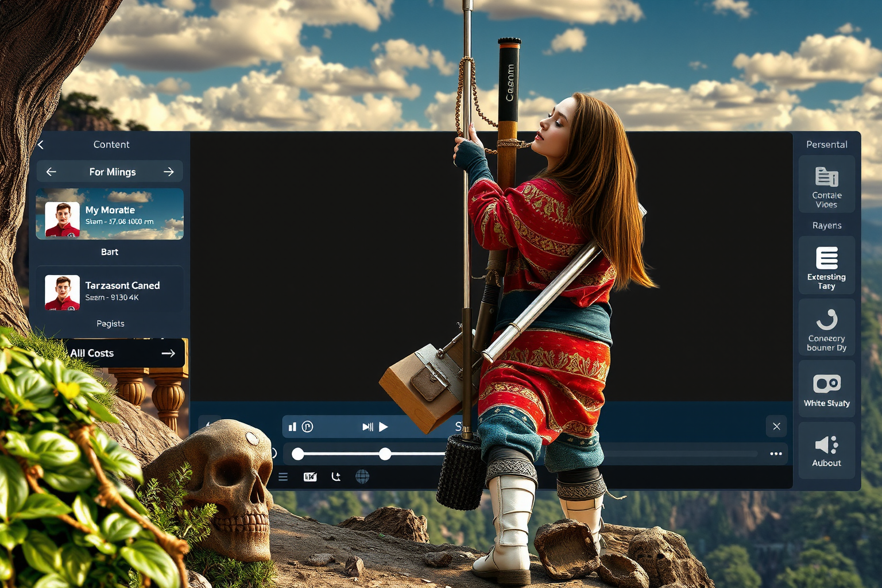882x588 pixels.
Task: Expand All Costs with the arrow
Action: click(x=168, y=353)
